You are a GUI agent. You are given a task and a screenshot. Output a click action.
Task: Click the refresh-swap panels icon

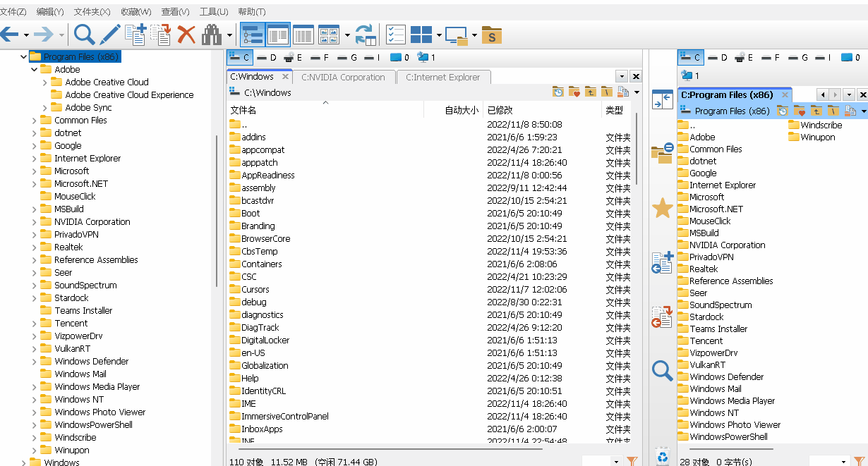[x=366, y=34]
